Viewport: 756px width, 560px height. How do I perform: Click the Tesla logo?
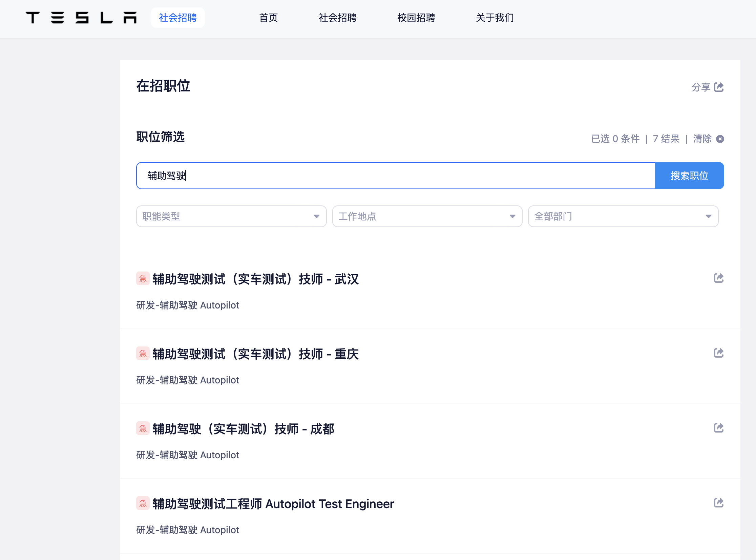point(81,18)
